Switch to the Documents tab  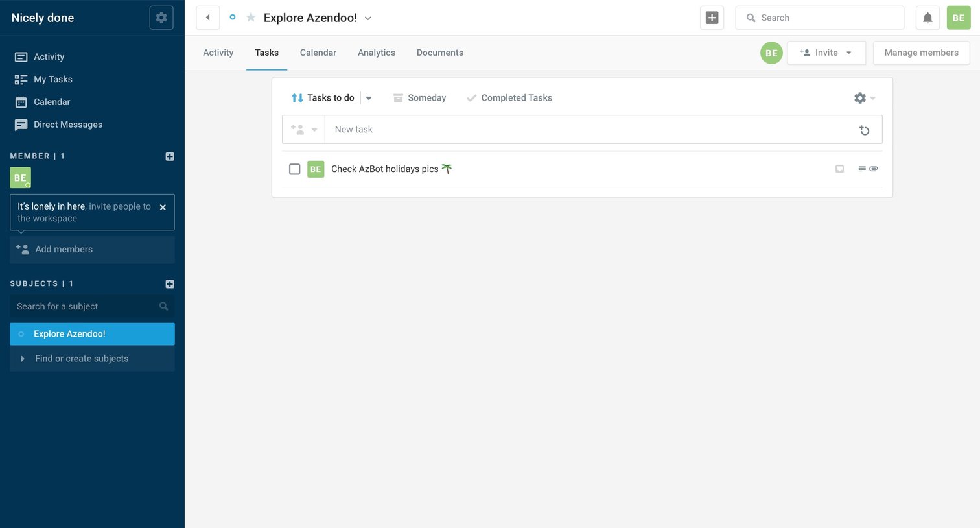[x=440, y=53]
